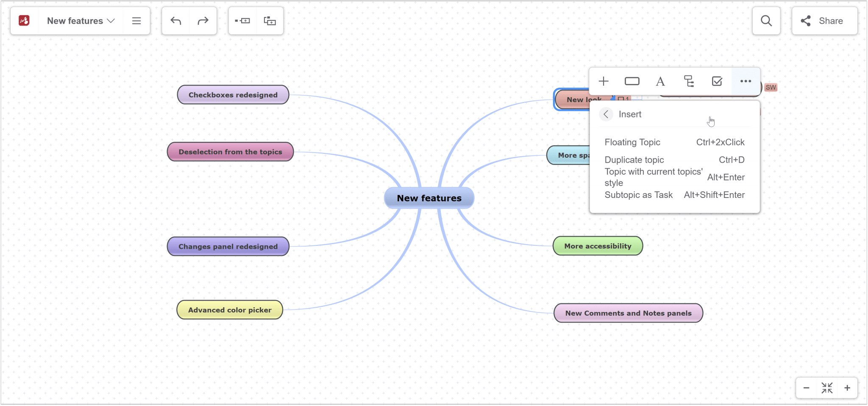Open the search tool

766,20
